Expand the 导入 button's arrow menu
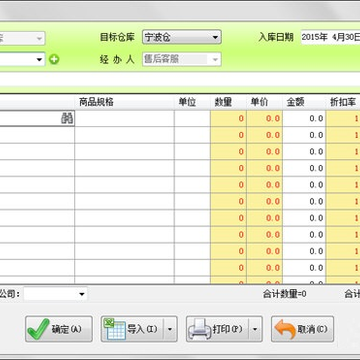This screenshot has width=360, height=360. (170, 329)
